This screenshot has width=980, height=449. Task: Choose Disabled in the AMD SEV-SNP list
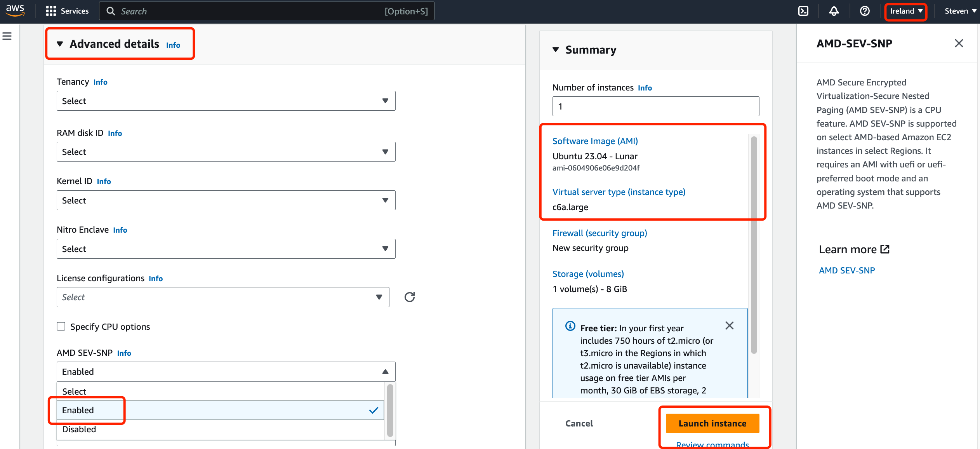pyautogui.click(x=220, y=429)
